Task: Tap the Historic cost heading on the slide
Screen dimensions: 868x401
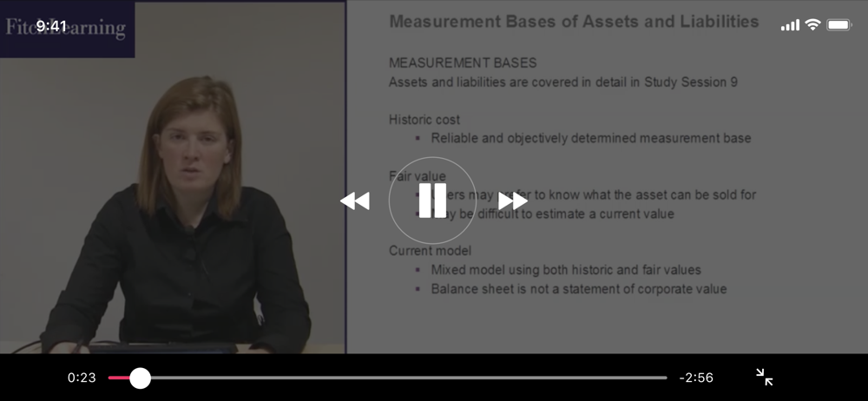Action: click(424, 120)
